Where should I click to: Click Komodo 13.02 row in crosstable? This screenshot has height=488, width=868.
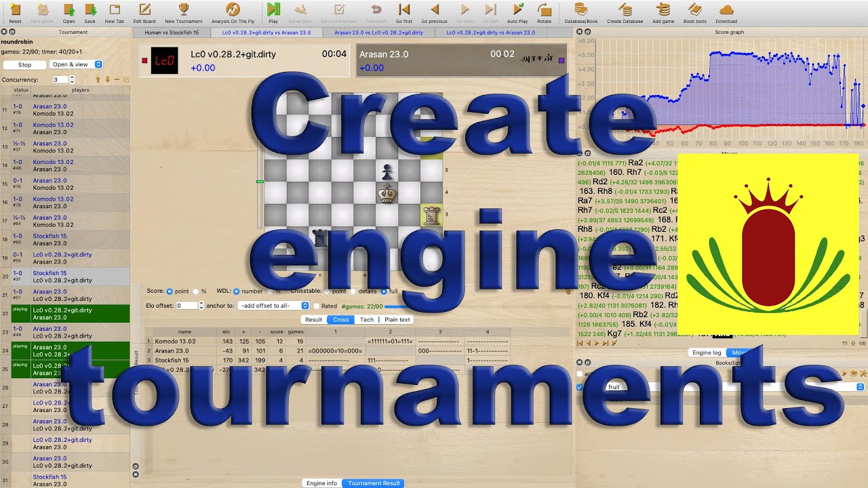[x=328, y=341]
